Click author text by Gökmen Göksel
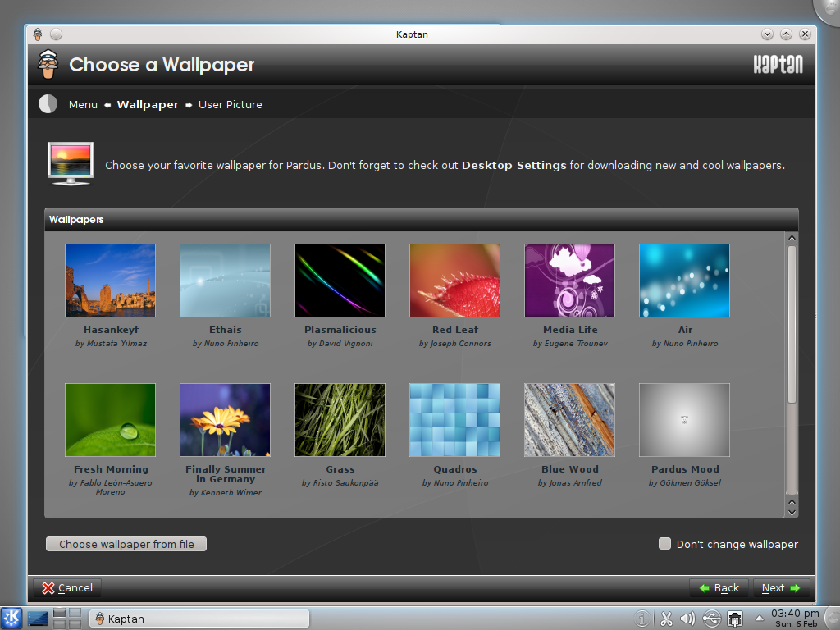This screenshot has width=840, height=630. 685,482
